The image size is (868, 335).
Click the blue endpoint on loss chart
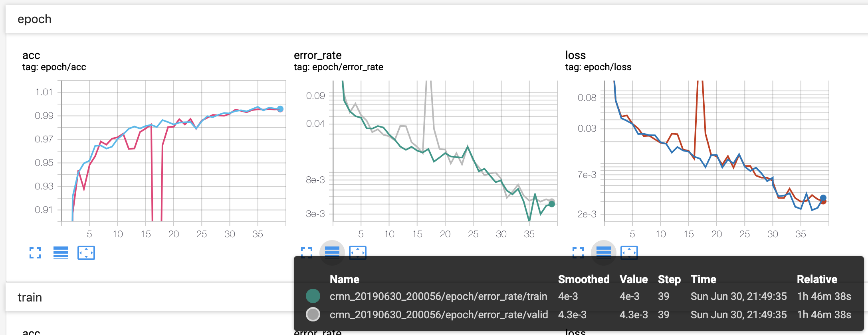click(x=823, y=198)
